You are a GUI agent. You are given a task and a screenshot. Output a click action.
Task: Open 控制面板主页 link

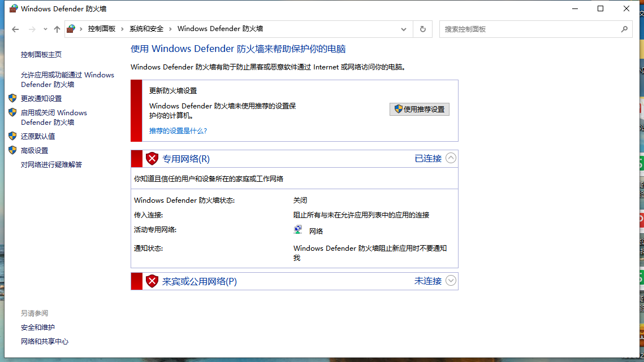click(41, 55)
